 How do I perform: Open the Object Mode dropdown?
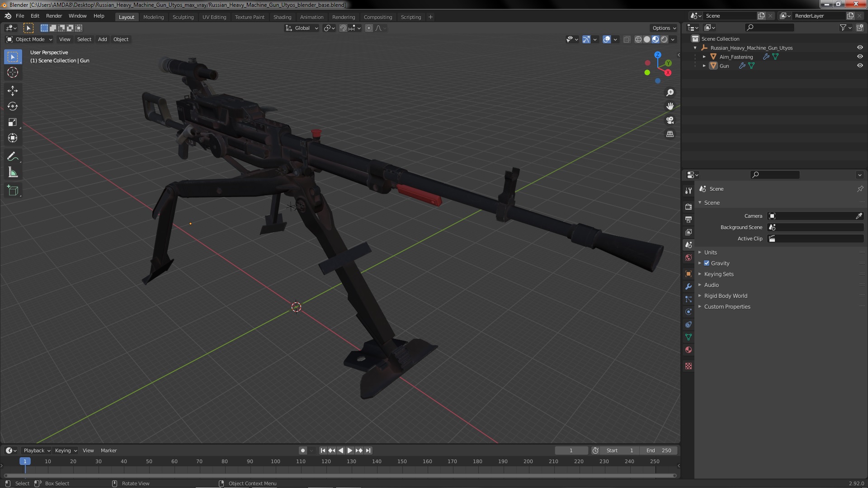[29, 39]
